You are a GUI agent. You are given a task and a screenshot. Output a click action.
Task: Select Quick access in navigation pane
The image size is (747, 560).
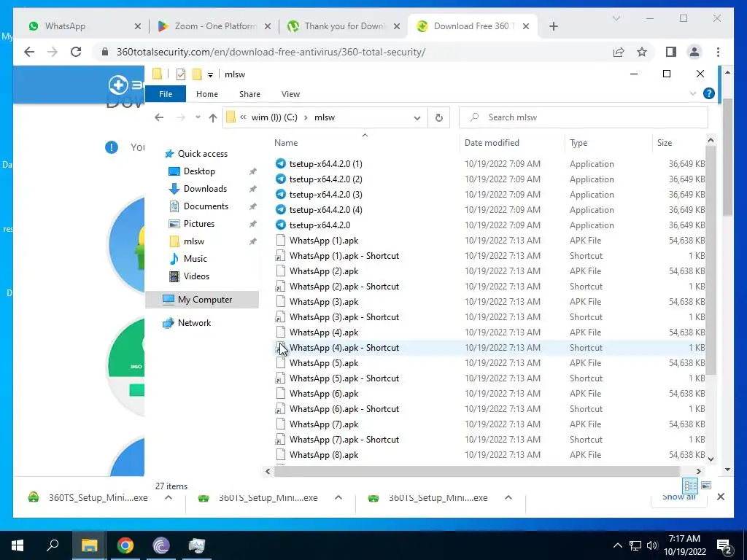(x=203, y=154)
